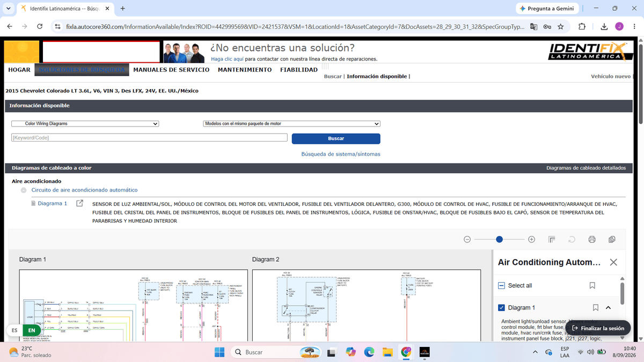Open the SOLUCIONES DE BÚSQUEDA menu
644x362 pixels.
point(82,70)
